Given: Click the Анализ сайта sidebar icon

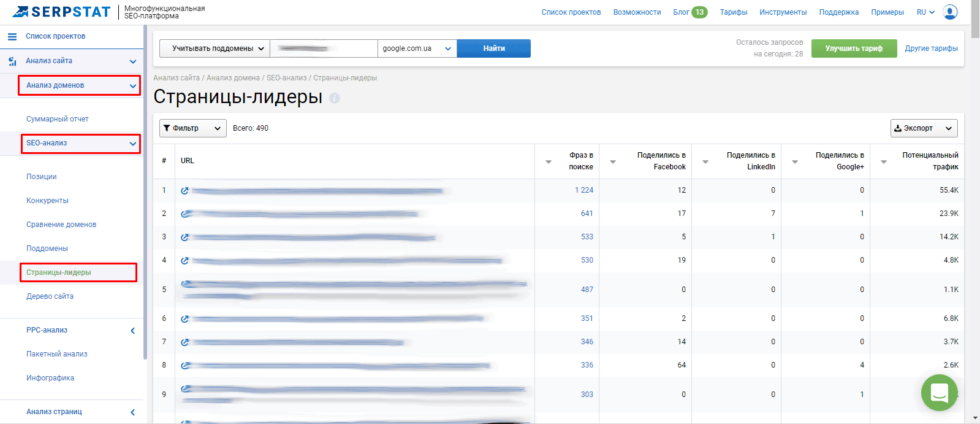Looking at the screenshot, I should tap(12, 61).
